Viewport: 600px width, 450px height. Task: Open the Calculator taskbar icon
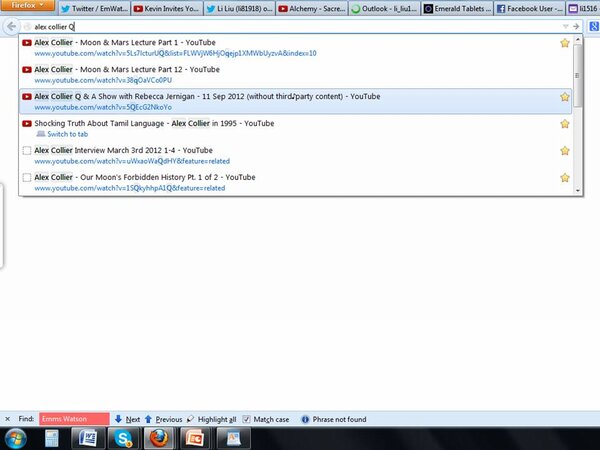(52, 439)
